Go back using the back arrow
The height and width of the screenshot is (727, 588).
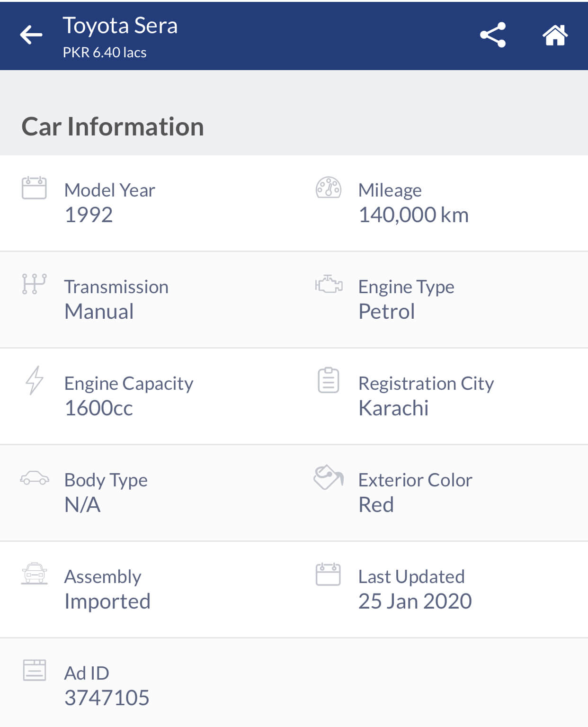[x=31, y=35]
